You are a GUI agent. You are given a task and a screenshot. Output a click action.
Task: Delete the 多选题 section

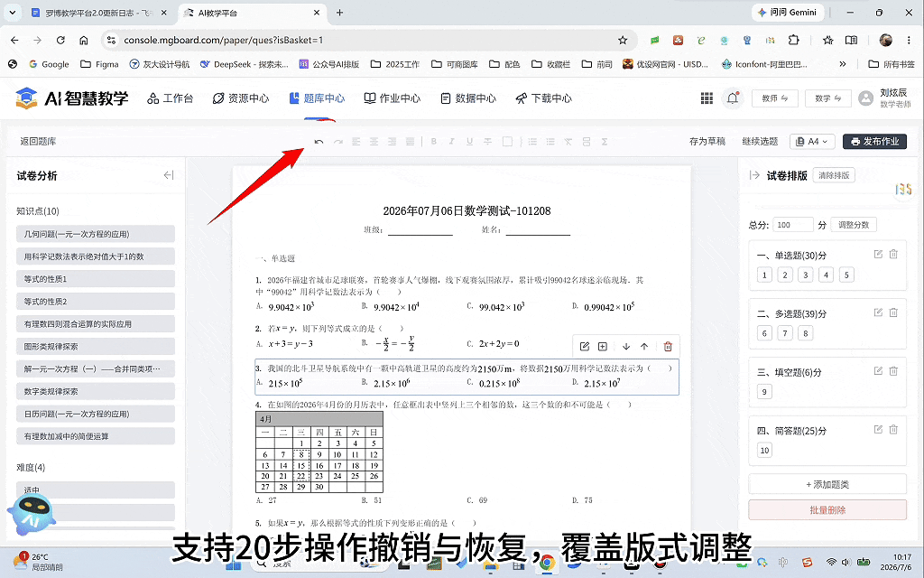pos(893,312)
